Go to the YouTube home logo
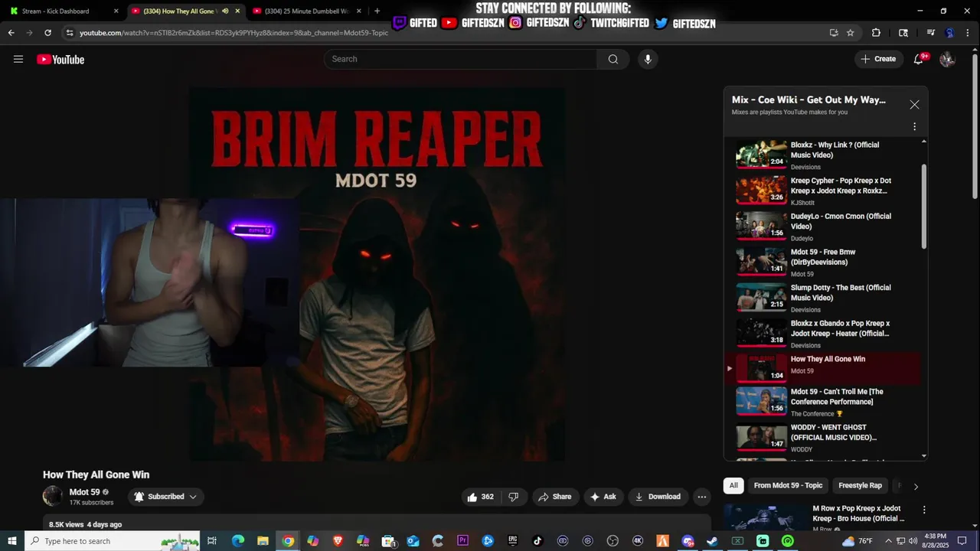This screenshot has width=980, height=551. [60, 59]
